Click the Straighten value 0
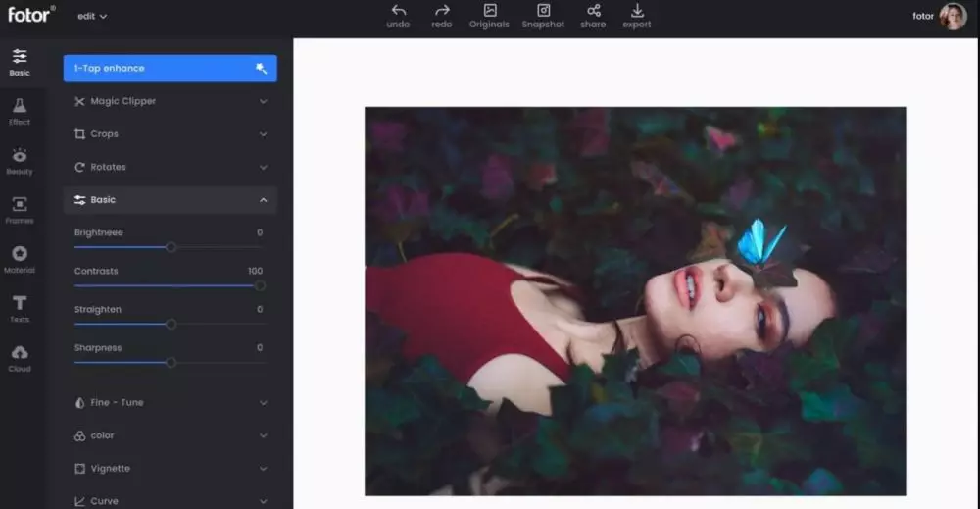This screenshot has height=509, width=980. [x=260, y=310]
